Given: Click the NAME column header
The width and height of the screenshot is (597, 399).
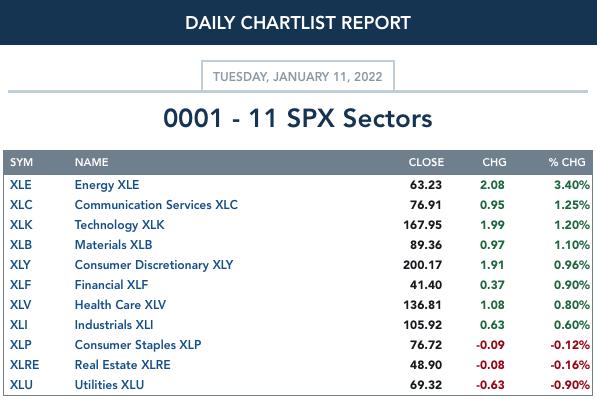Looking at the screenshot, I should pyautogui.click(x=91, y=163).
